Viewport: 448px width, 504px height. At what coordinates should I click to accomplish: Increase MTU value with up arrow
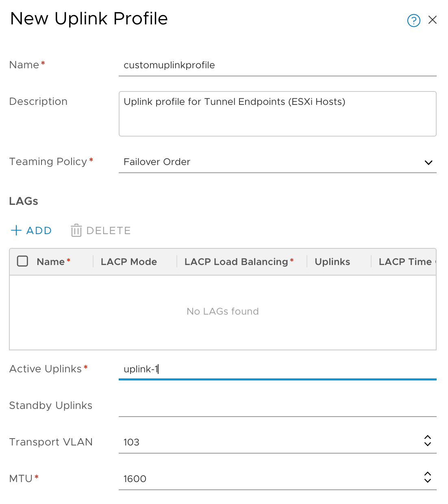pyautogui.click(x=427, y=474)
